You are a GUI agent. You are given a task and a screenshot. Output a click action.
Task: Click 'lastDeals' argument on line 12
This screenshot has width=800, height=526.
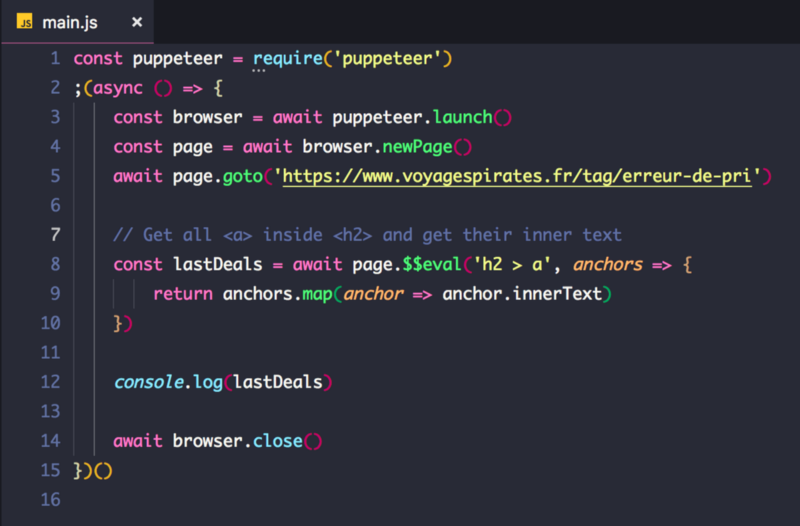click(278, 382)
